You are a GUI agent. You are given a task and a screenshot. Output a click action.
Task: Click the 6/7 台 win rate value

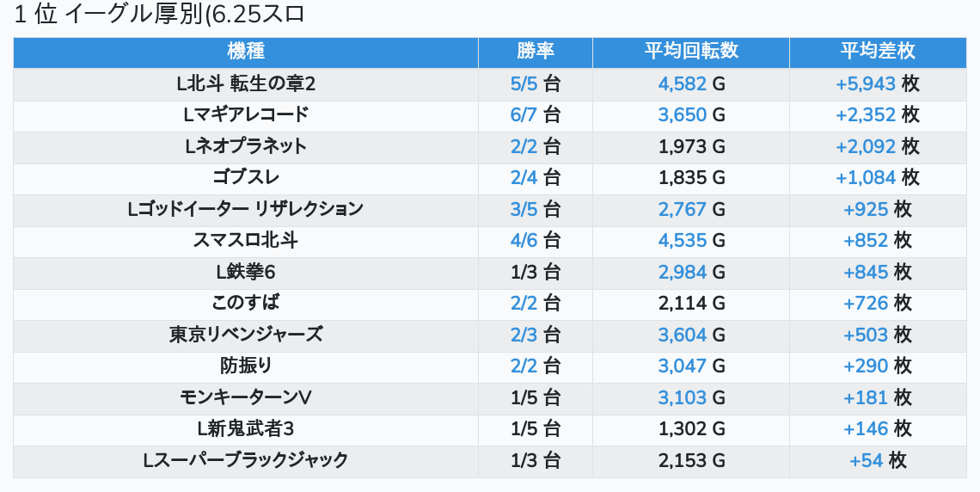535,114
